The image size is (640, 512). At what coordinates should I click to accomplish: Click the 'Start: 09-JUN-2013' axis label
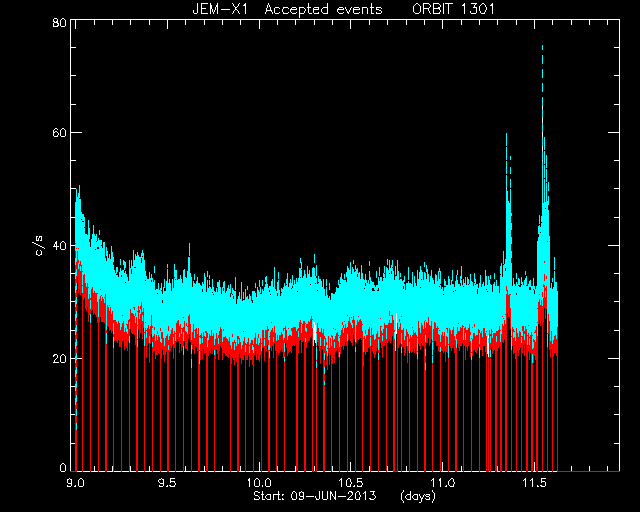click(x=315, y=496)
